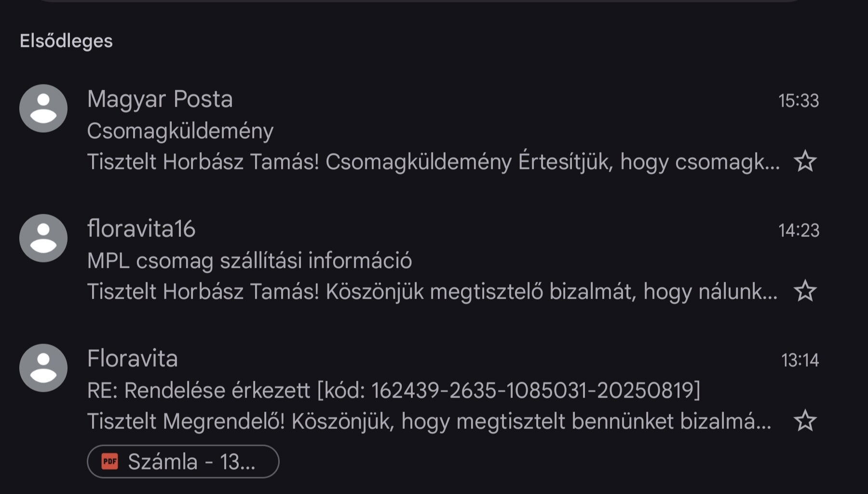Star the MPL csomag szállítási információ email
The width and height of the screenshot is (868, 494).
pyautogui.click(x=805, y=291)
